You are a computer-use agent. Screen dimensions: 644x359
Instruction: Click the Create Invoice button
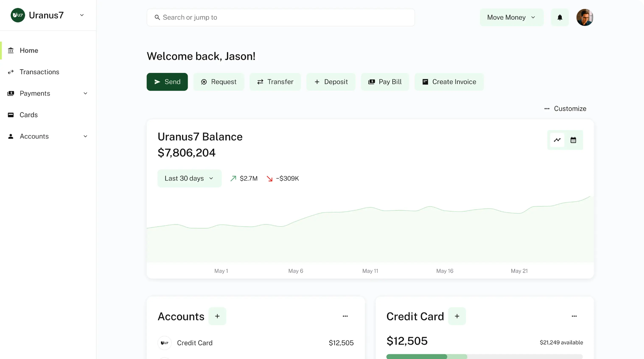449,82
